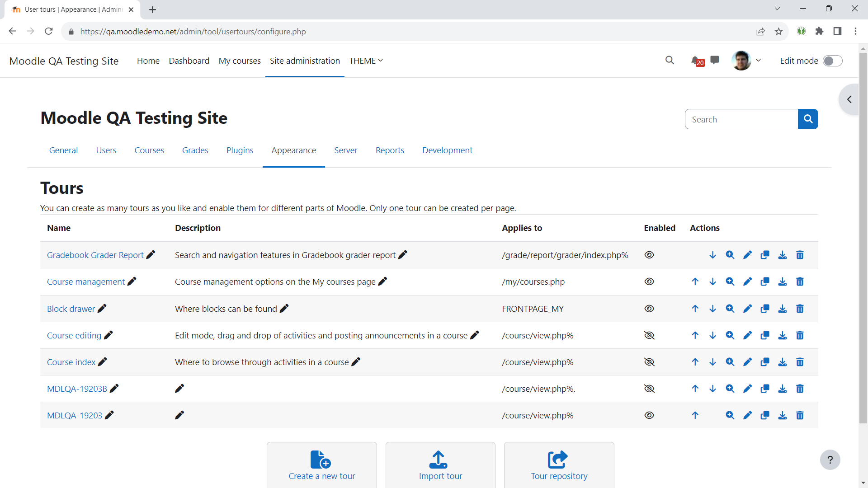Move Gradebook Grader Report tour down
This screenshot has width=868, height=488.
pos(712,255)
